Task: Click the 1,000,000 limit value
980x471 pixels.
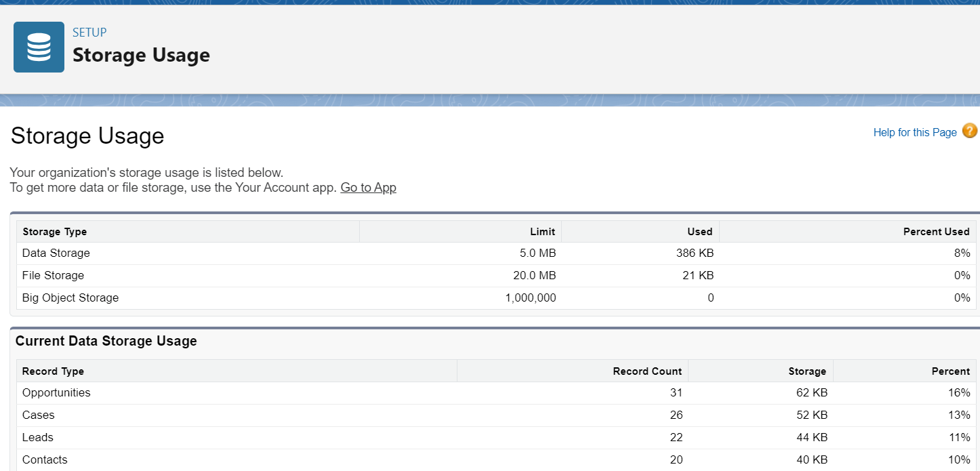Action: [x=531, y=298]
